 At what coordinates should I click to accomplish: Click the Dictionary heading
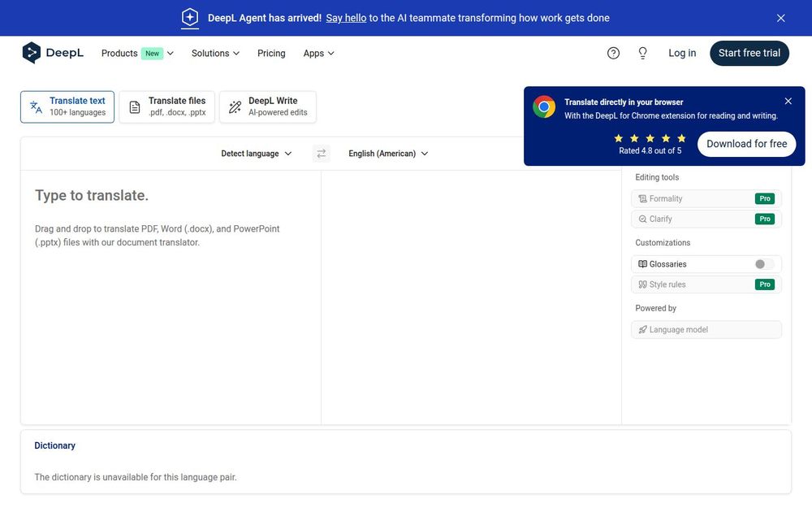(x=55, y=445)
